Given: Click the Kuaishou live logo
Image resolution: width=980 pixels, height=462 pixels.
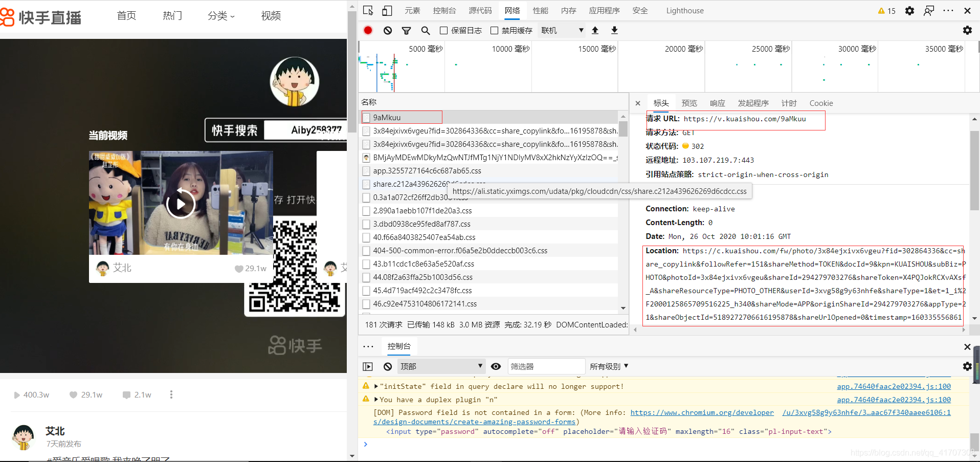Looking at the screenshot, I should click(41, 17).
